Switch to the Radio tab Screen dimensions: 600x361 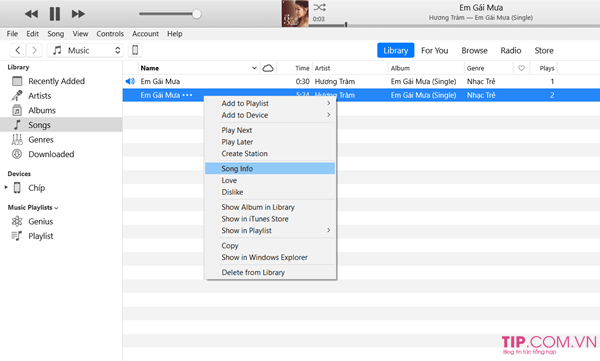(511, 50)
